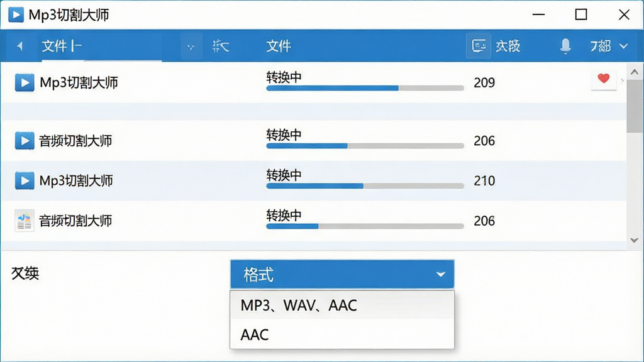Click 转换中 status in the 210 row

click(x=284, y=175)
